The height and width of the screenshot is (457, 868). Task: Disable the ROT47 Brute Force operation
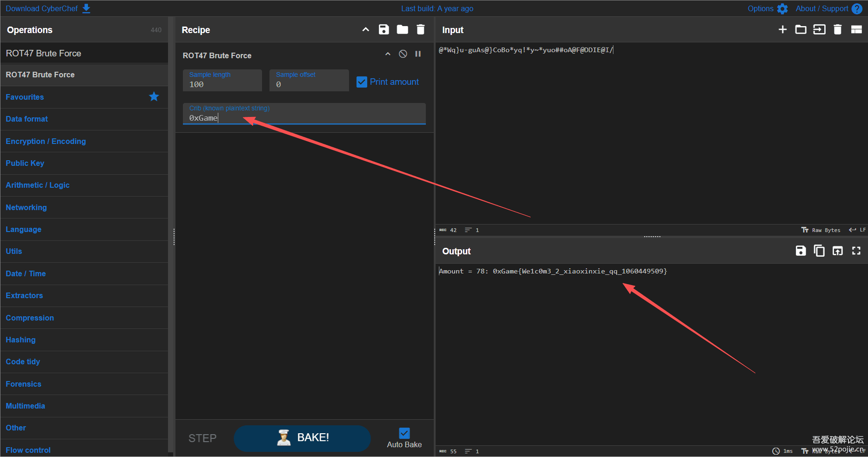(403, 54)
